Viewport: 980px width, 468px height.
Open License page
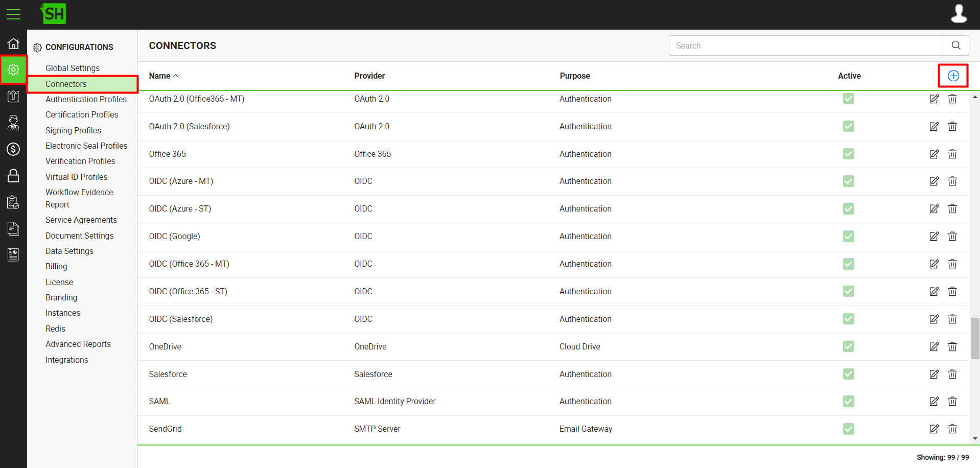click(59, 282)
